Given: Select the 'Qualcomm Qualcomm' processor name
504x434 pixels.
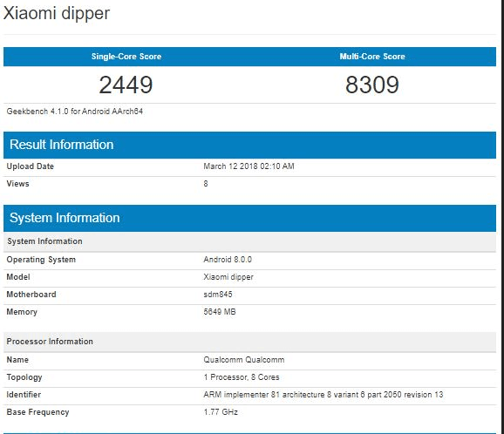Looking at the screenshot, I should coord(244,360).
